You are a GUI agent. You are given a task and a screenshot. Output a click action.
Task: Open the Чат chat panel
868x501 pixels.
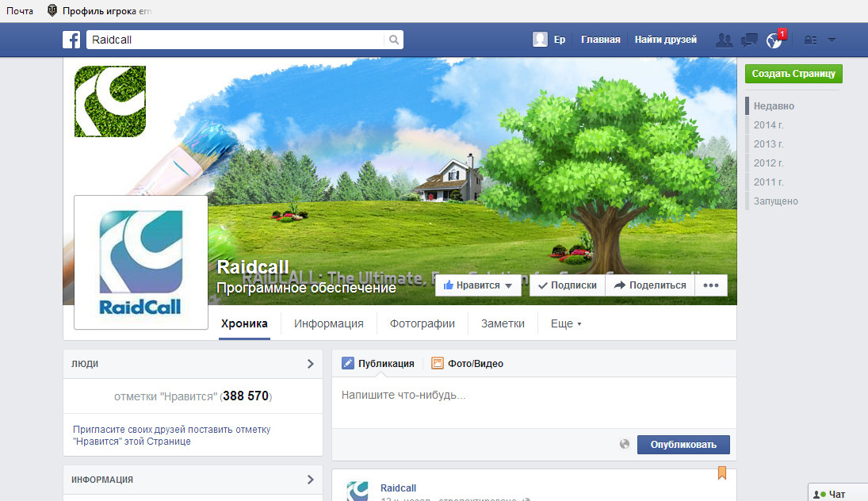click(x=838, y=493)
